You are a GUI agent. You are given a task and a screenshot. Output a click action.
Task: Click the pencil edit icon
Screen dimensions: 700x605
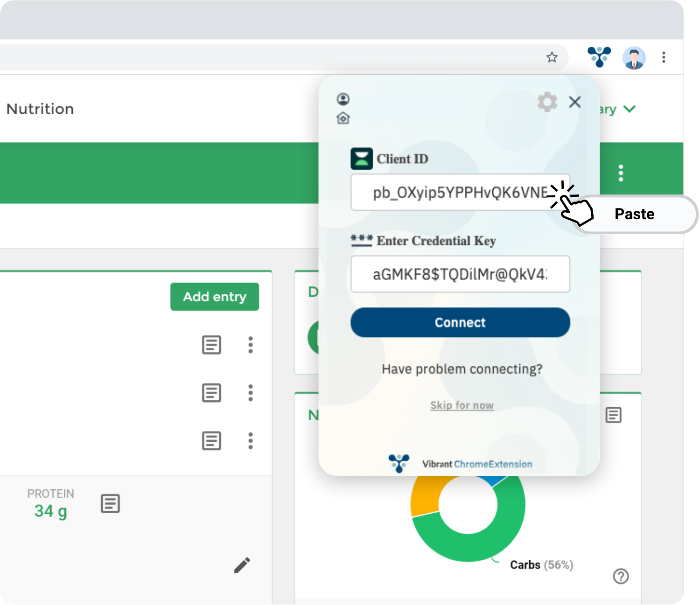tap(242, 565)
